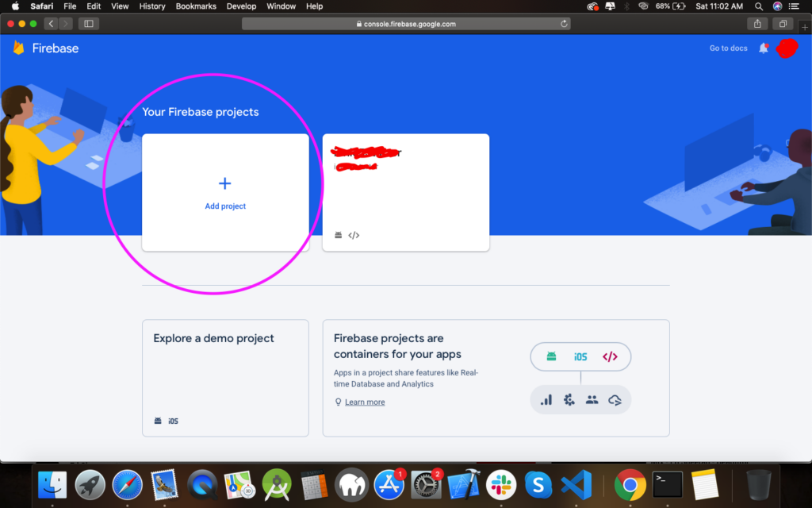The width and height of the screenshot is (812, 508).
Task: Click the ML gears icon in the features row
Action: [569, 399]
